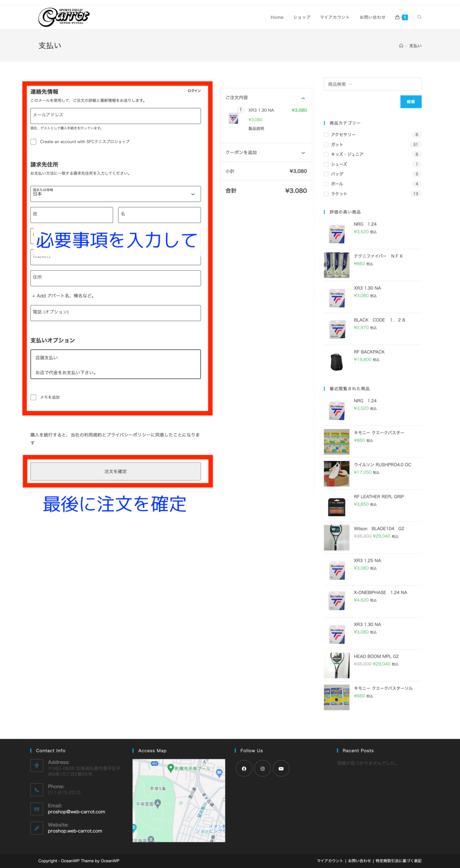
Task: Open the Facebook social link
Action: (x=244, y=769)
